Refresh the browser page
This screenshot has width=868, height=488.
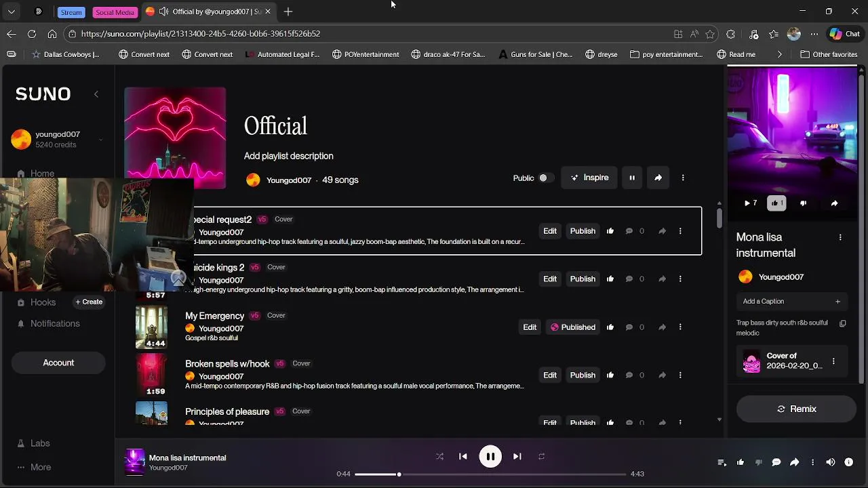pyautogui.click(x=32, y=34)
